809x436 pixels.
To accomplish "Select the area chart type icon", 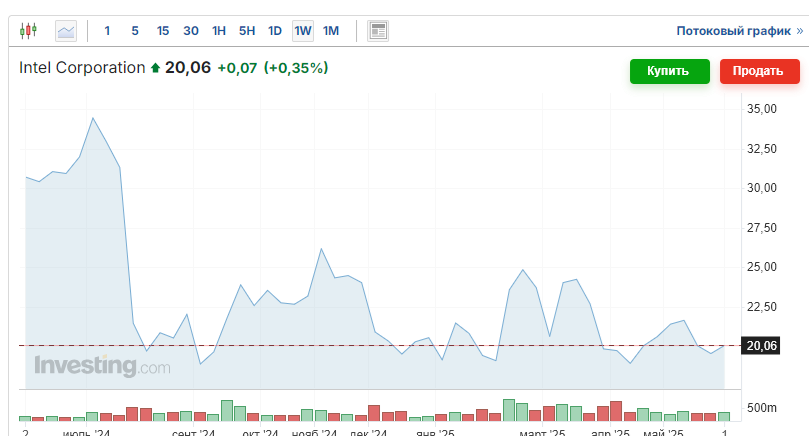I will click(66, 31).
